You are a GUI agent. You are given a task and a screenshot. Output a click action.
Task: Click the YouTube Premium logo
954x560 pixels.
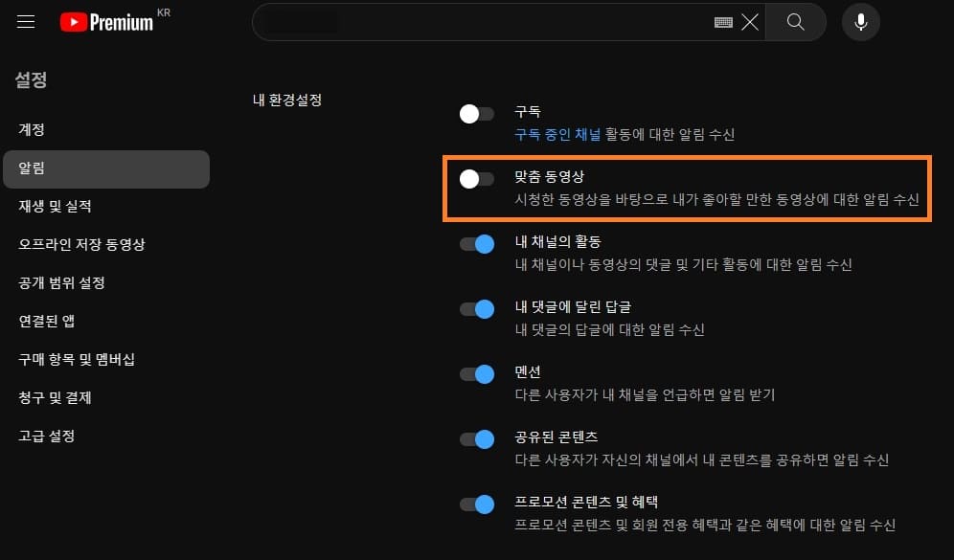point(107,22)
